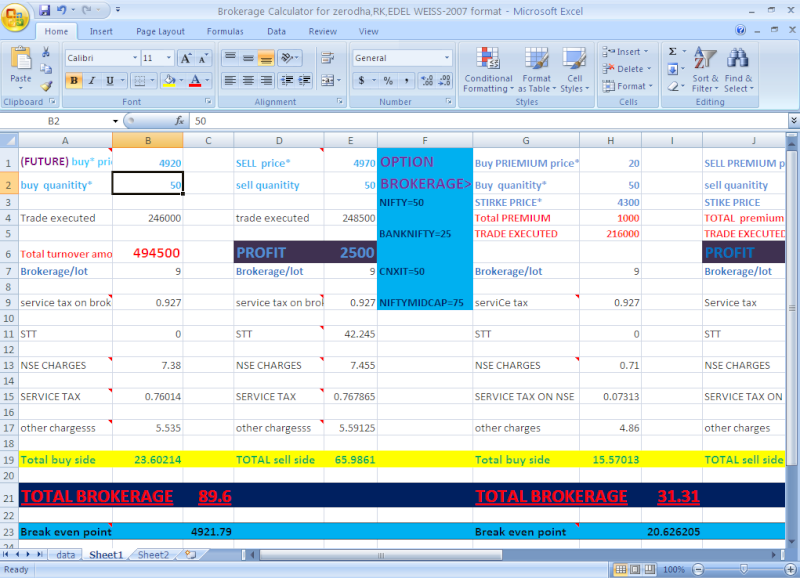Copy the selection to the clipboard
This screenshot has width=800, height=578.
46,69
